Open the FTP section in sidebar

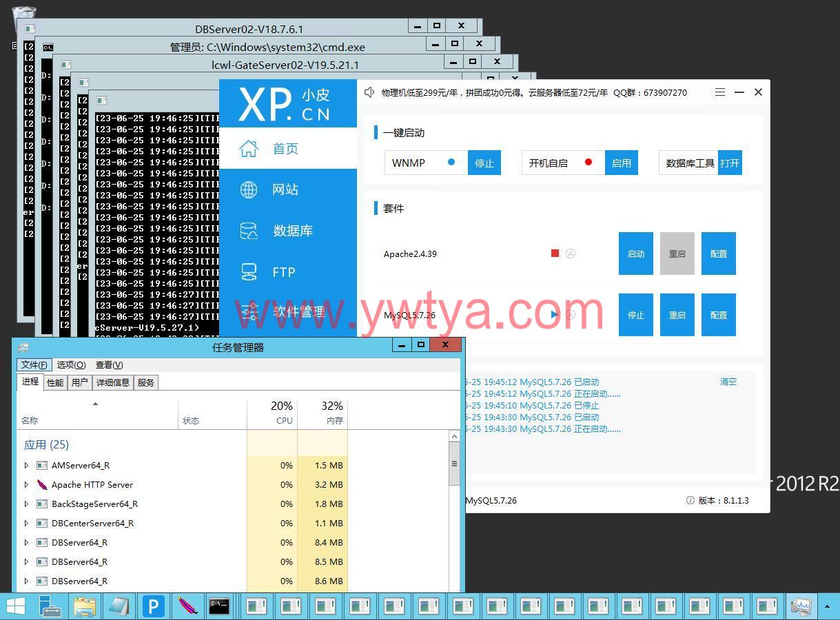tap(287, 272)
